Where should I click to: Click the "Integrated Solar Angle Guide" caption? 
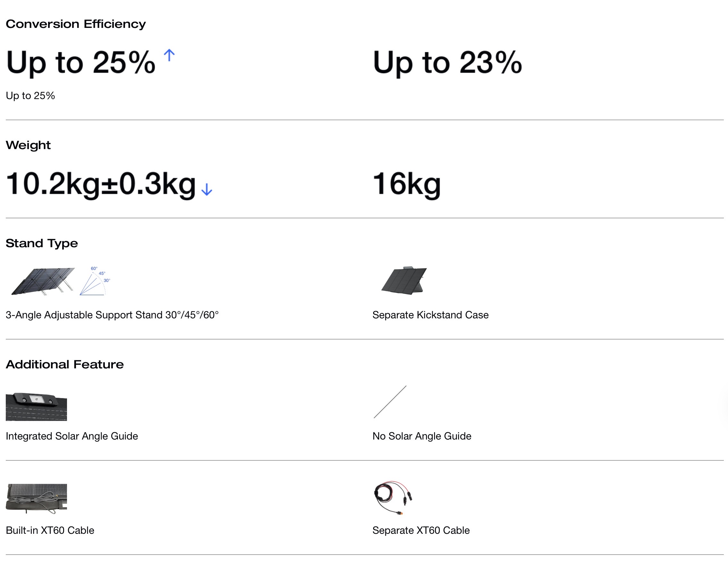point(72,436)
